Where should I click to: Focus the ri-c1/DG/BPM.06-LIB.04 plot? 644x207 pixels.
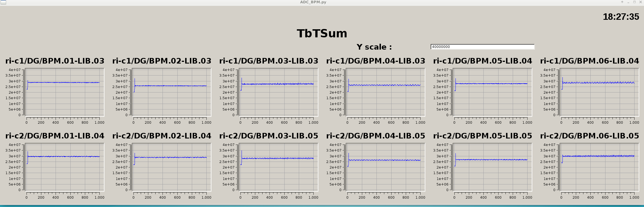pos(599,92)
